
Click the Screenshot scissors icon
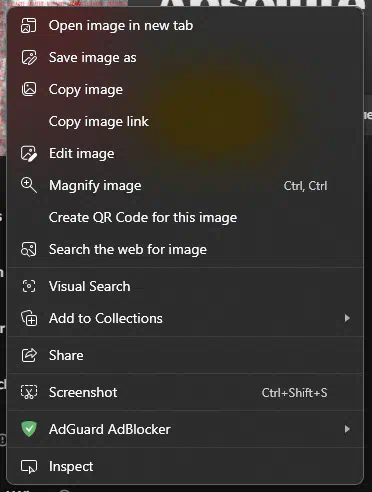29,392
